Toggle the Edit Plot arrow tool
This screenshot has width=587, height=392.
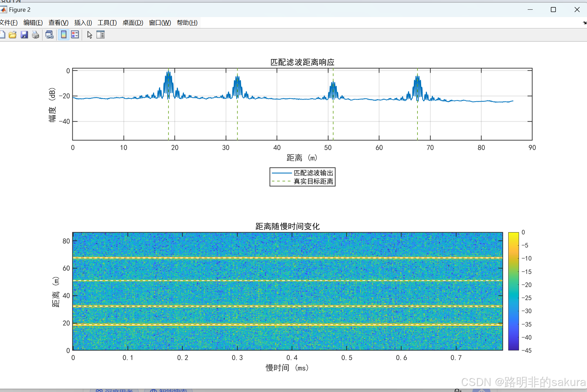click(89, 35)
